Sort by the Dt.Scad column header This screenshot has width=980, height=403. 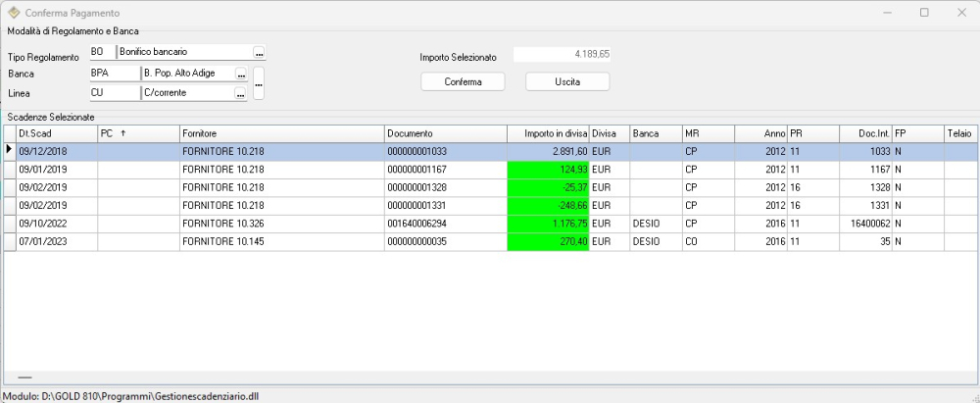pos(56,133)
